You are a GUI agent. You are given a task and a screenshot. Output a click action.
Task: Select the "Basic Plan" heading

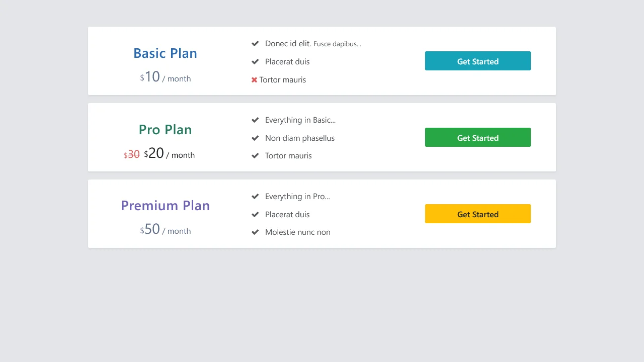tap(165, 53)
